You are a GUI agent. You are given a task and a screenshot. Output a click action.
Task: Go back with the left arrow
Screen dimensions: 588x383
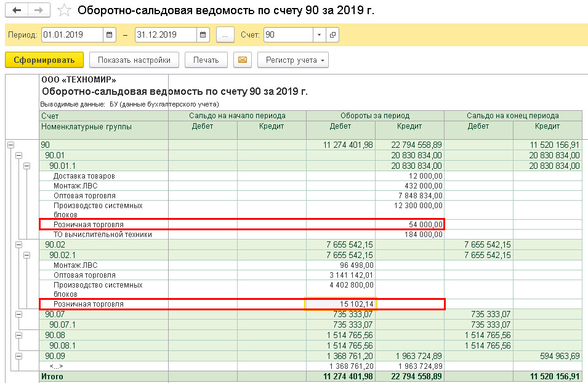[17, 10]
